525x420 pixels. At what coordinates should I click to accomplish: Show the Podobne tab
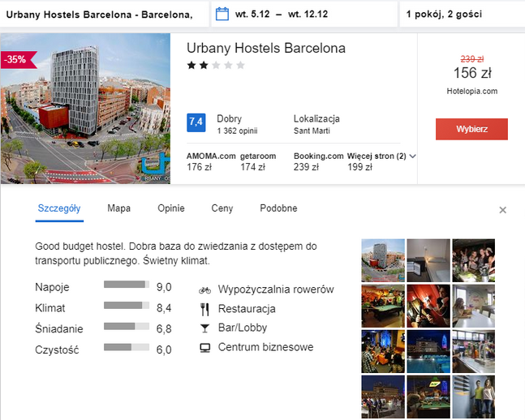coord(278,208)
